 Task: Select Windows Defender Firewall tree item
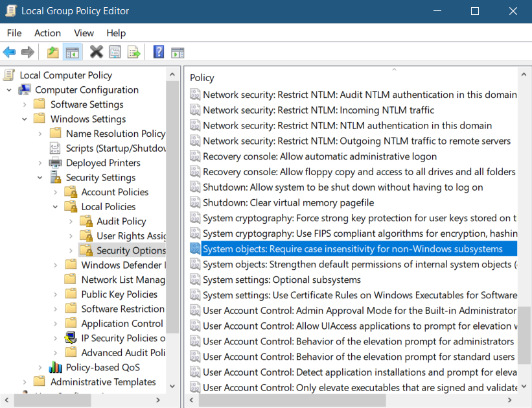point(123,265)
